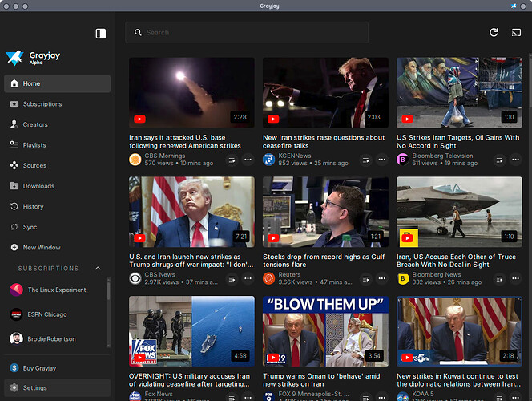The image size is (532, 401).
Task: Click the Search input field
Action: pyautogui.click(x=247, y=32)
